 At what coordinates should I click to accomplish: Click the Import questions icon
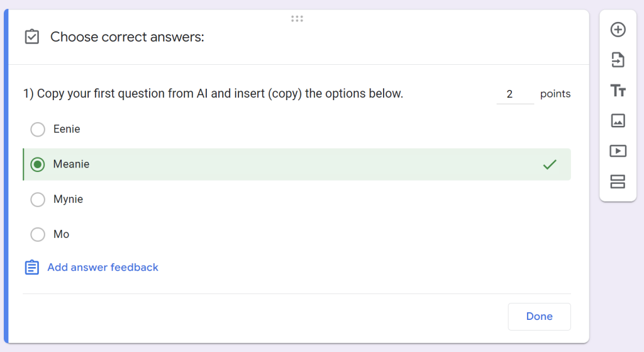tap(618, 60)
